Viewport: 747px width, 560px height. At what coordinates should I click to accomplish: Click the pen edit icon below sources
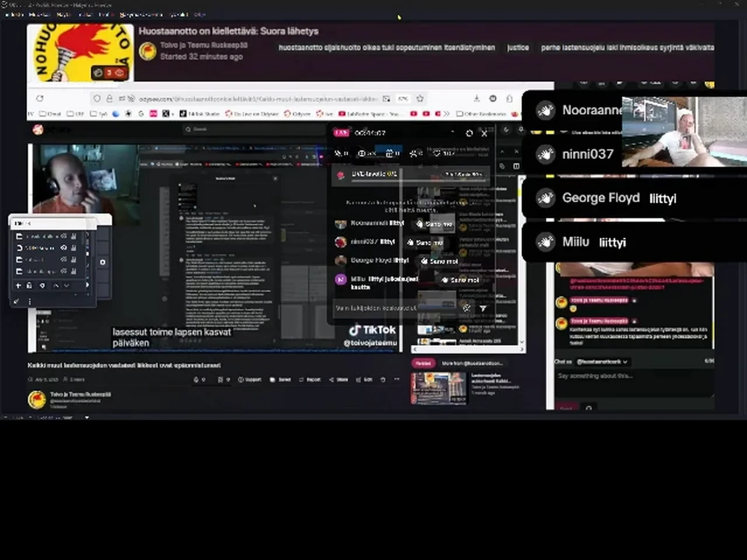(x=16, y=301)
